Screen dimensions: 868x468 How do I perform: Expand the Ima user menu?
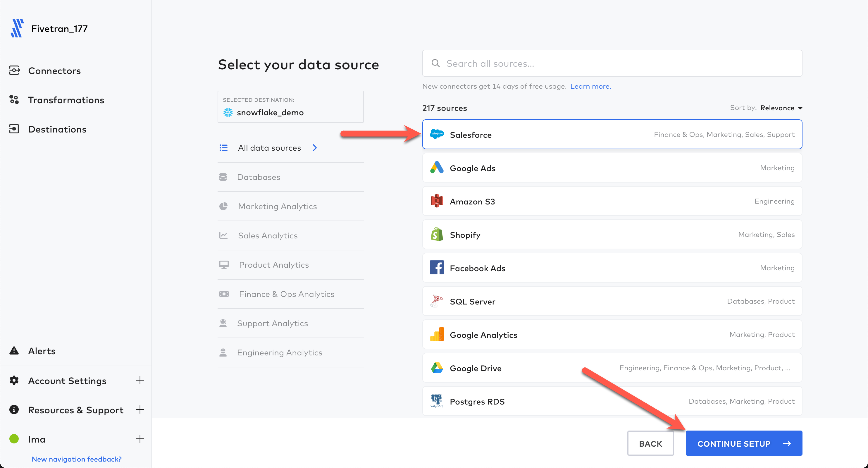pos(140,439)
